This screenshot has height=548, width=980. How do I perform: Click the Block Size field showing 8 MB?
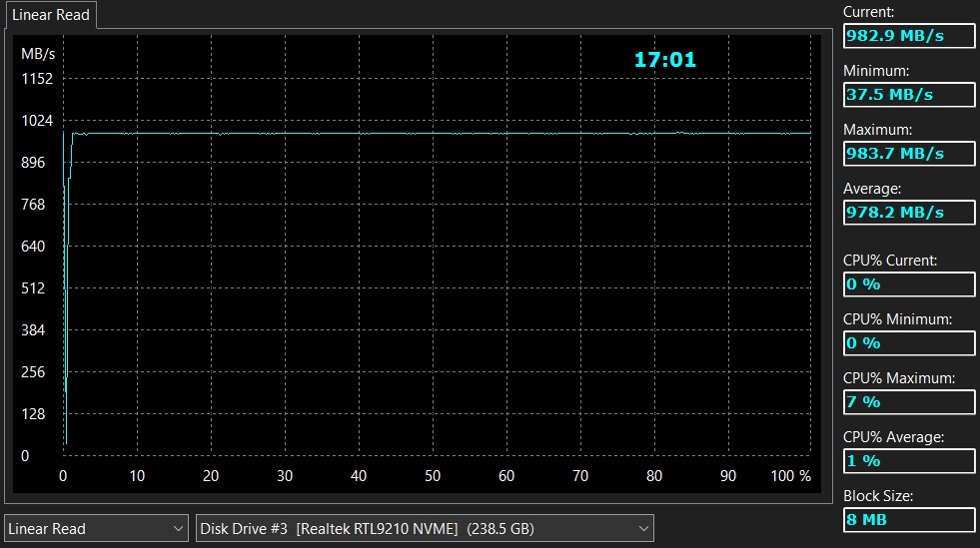(909, 519)
